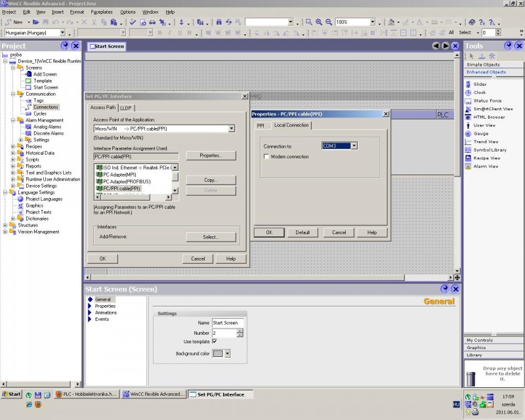This screenshot has height=420, width=525.
Task: Enable the Modem connection checkbox
Action: coord(266,156)
